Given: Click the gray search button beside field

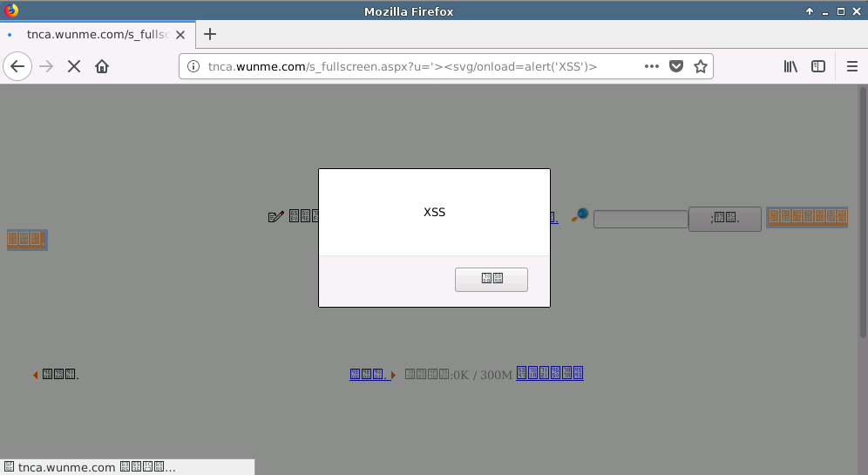Looking at the screenshot, I should [724, 220].
